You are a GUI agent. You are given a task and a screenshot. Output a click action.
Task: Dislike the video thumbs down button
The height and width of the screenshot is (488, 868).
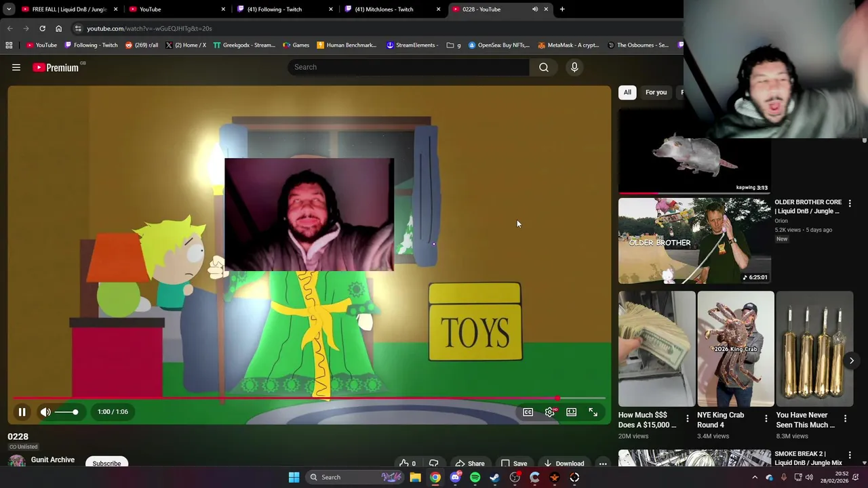[434, 464]
